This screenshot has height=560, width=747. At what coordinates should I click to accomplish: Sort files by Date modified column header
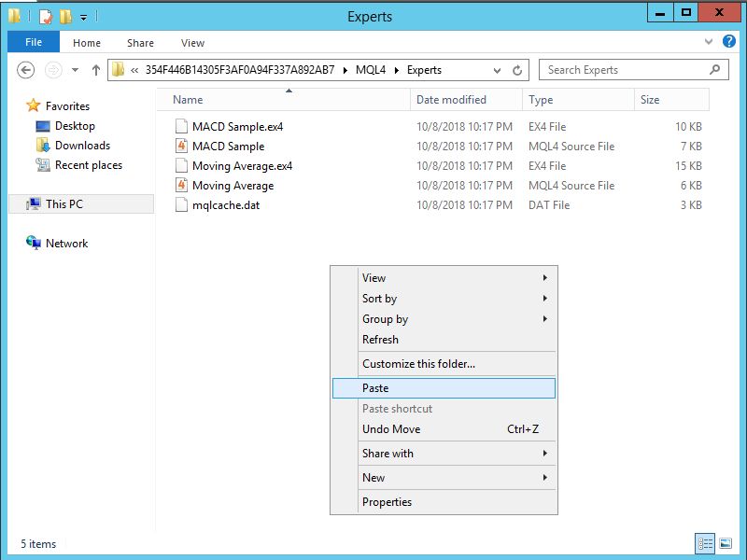pyautogui.click(x=451, y=100)
